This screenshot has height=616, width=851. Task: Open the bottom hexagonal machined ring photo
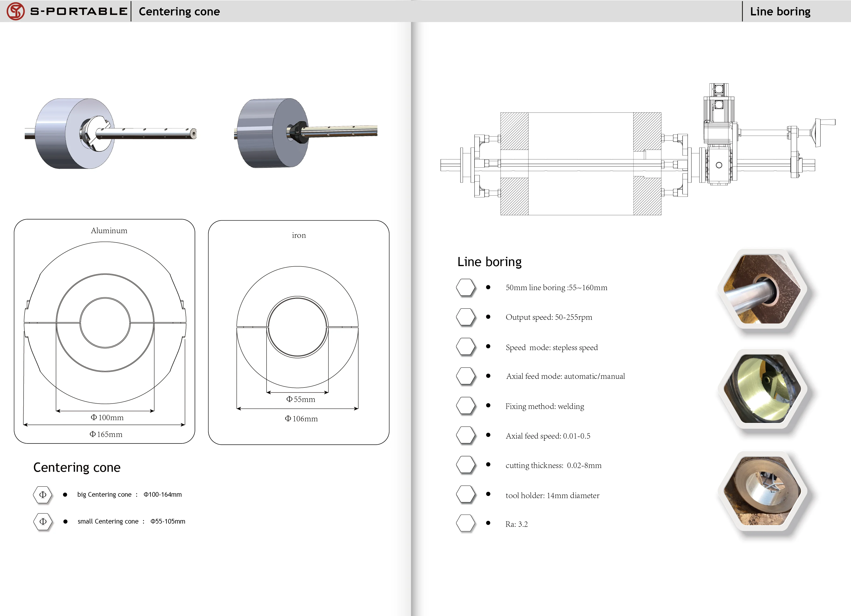(x=763, y=491)
